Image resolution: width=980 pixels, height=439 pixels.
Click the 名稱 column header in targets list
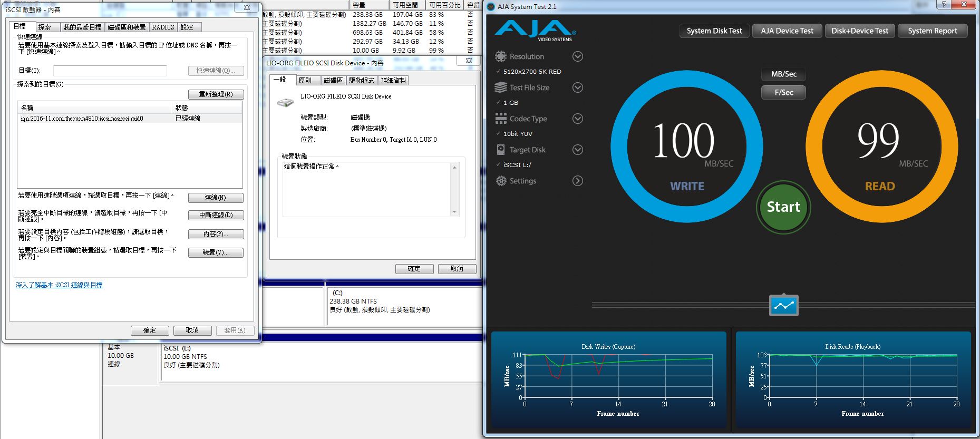pos(95,108)
